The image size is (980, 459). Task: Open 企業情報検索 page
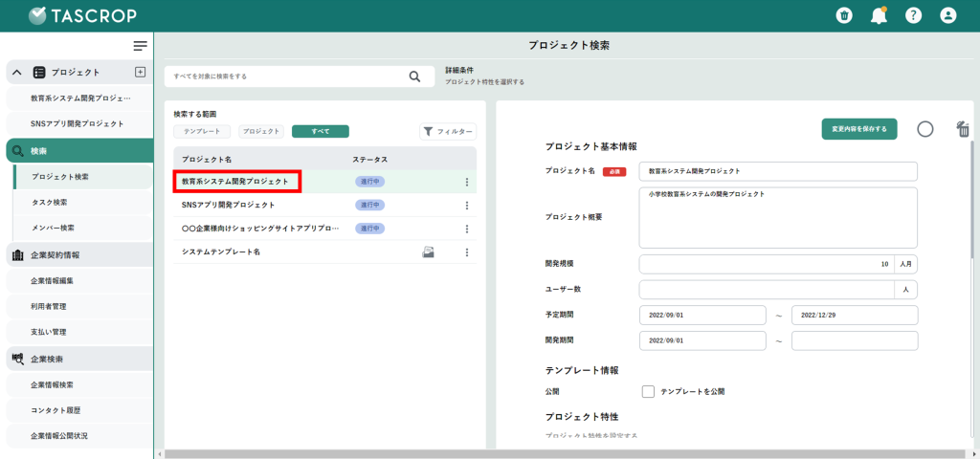point(79,384)
